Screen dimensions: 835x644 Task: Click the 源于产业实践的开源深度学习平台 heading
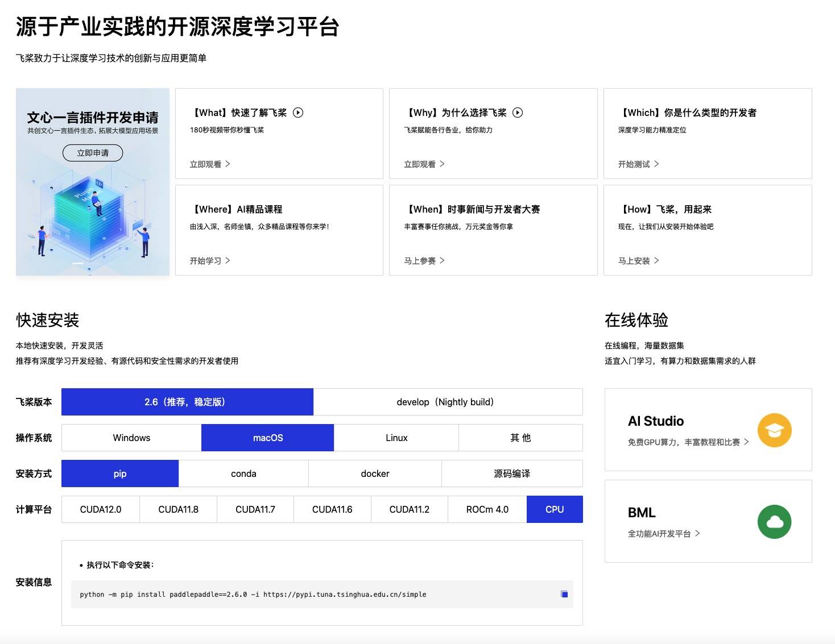coord(177,27)
